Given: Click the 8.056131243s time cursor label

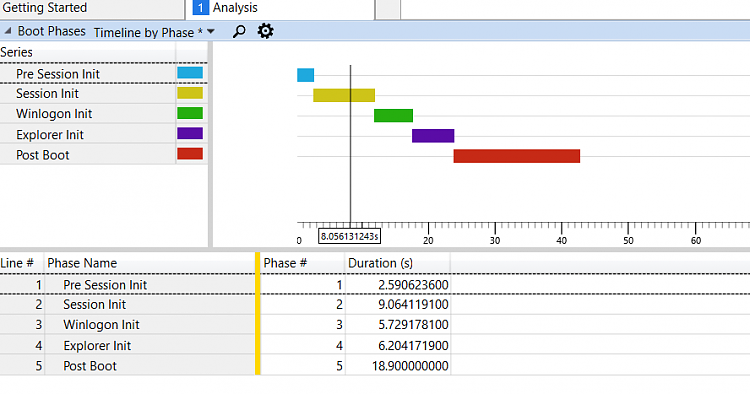Looking at the screenshot, I should coord(350,236).
